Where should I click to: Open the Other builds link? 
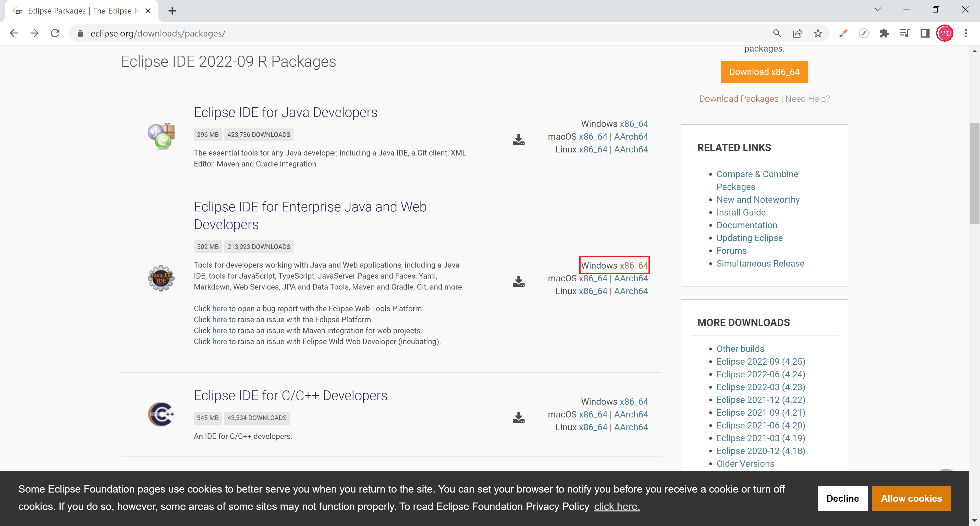740,349
